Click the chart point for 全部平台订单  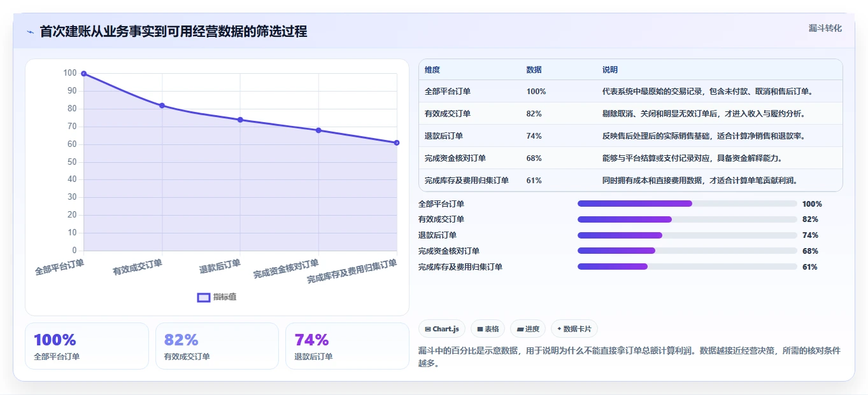[x=84, y=74]
